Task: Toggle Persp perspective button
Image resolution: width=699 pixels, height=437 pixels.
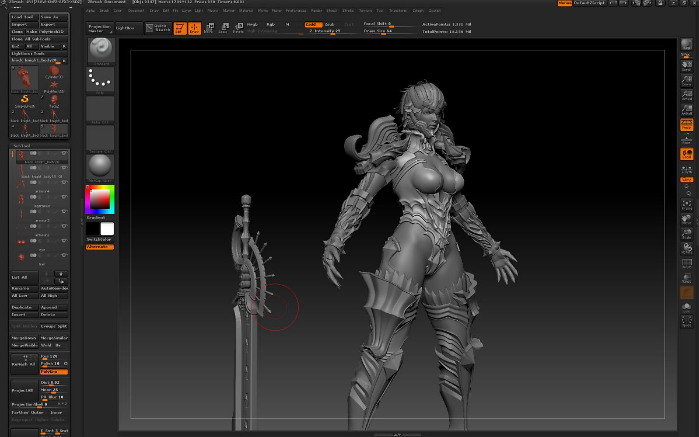Action: pyautogui.click(x=687, y=125)
